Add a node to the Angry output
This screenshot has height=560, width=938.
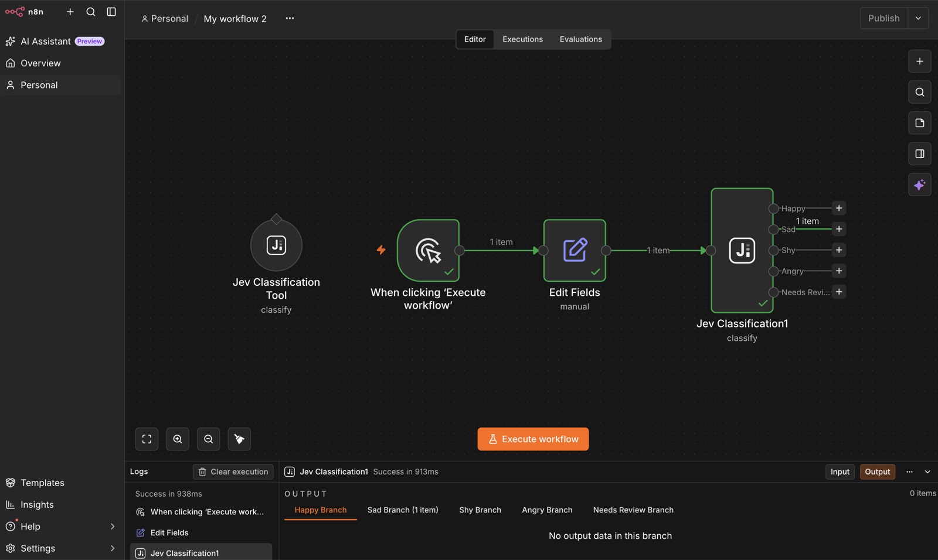(839, 271)
